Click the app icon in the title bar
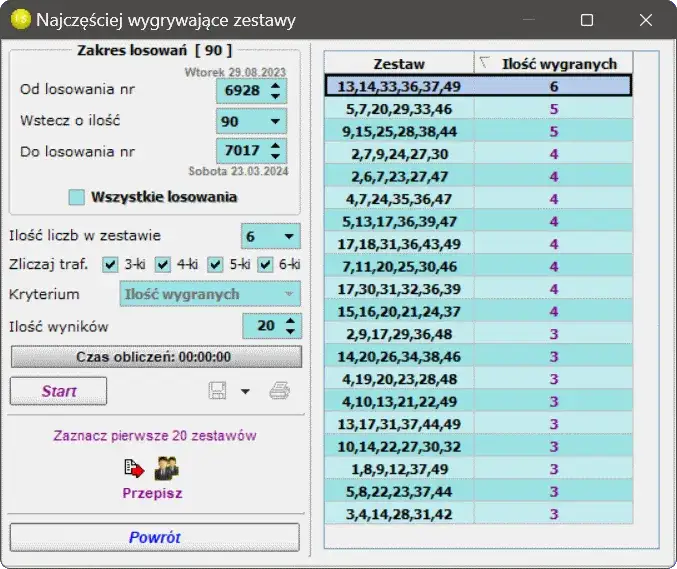This screenshot has height=569, width=677. (19, 20)
